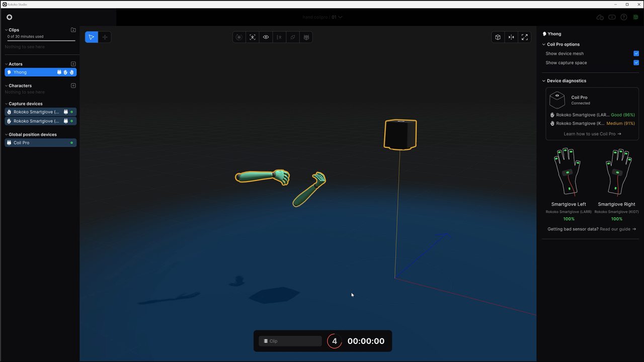Collapse the Coil Pro options section

click(x=543, y=44)
